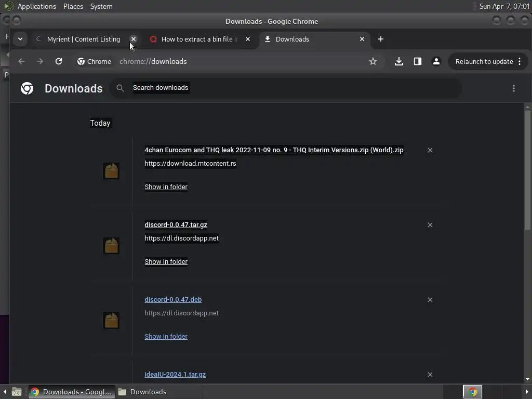
Task: Click the THQ leak zip package icon
Action: coord(111,171)
